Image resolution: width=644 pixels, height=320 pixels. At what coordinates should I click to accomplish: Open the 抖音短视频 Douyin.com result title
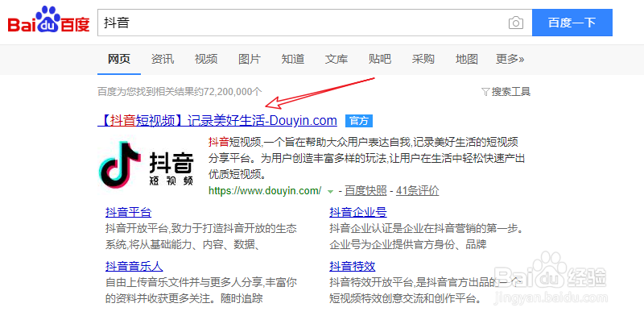coord(217,121)
